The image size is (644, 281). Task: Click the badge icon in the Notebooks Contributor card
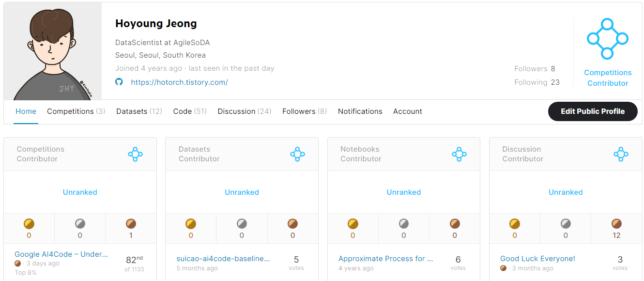click(459, 154)
